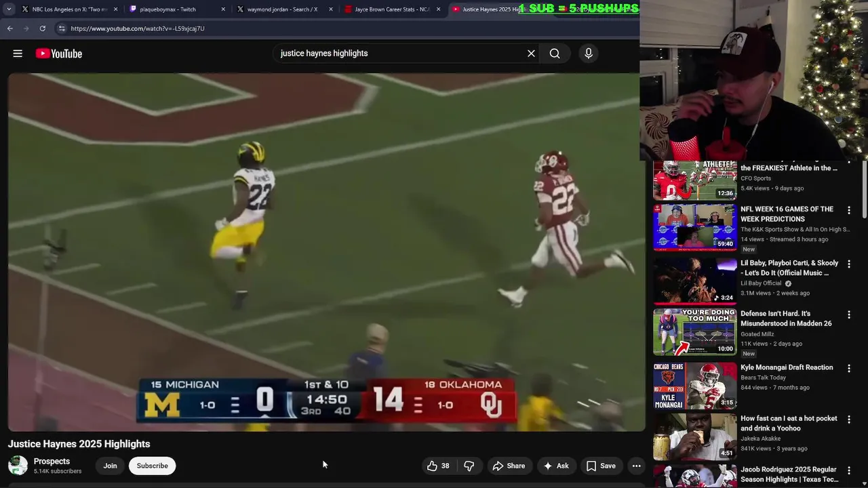Open the Ask AI button
868x488 pixels.
(x=556, y=466)
